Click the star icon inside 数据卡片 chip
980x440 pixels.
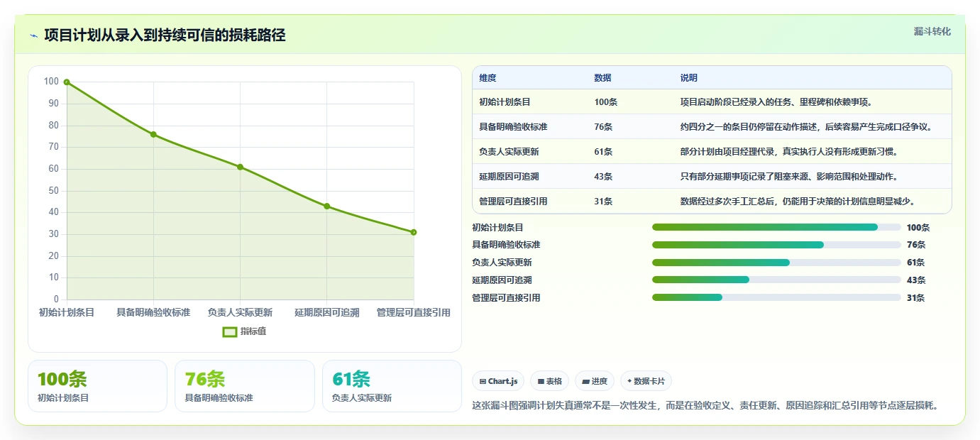click(629, 382)
